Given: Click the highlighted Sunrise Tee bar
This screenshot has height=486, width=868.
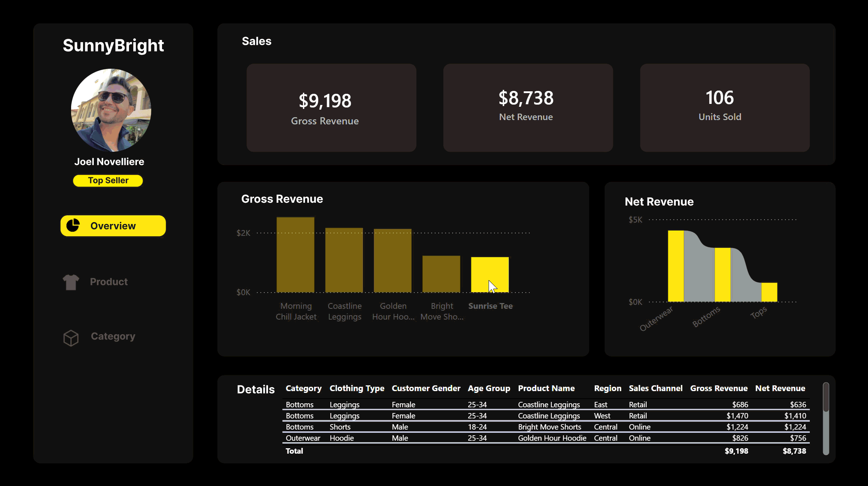Looking at the screenshot, I should click(x=490, y=270).
